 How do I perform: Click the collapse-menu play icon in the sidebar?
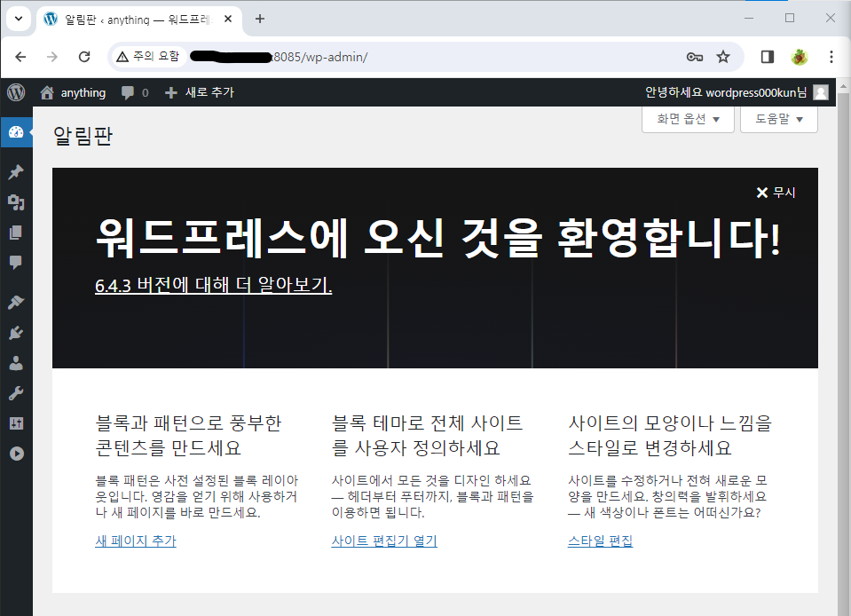coord(16,454)
